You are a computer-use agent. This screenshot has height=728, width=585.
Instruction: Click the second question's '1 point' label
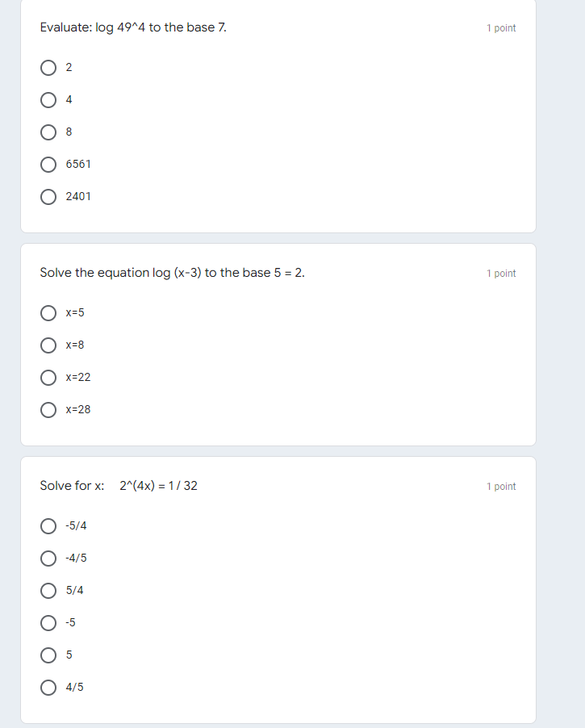[x=500, y=274]
